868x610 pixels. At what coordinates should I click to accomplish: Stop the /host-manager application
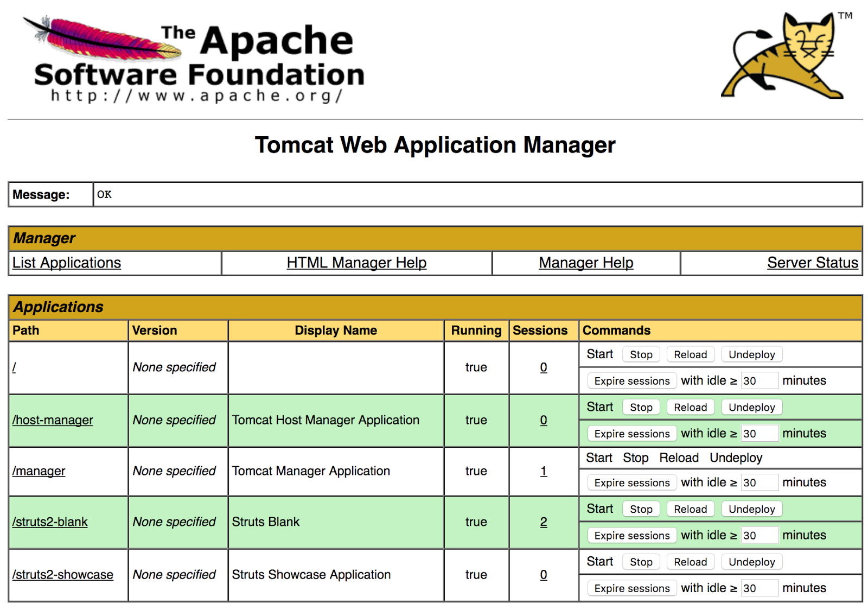pos(641,407)
